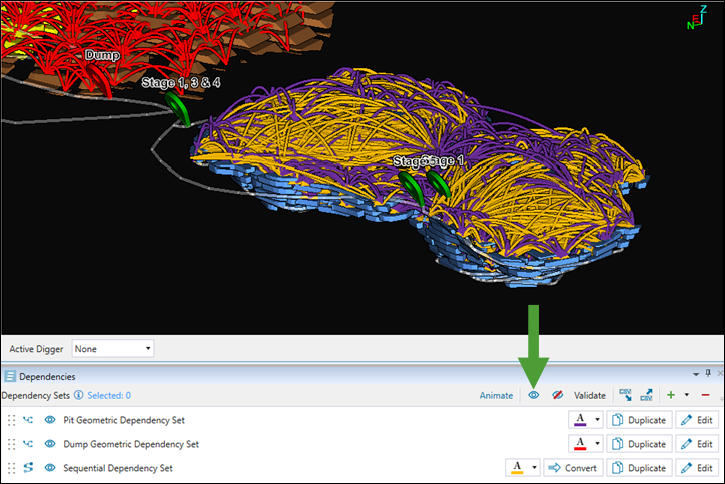Open the Active Digger dropdown

pos(114,349)
